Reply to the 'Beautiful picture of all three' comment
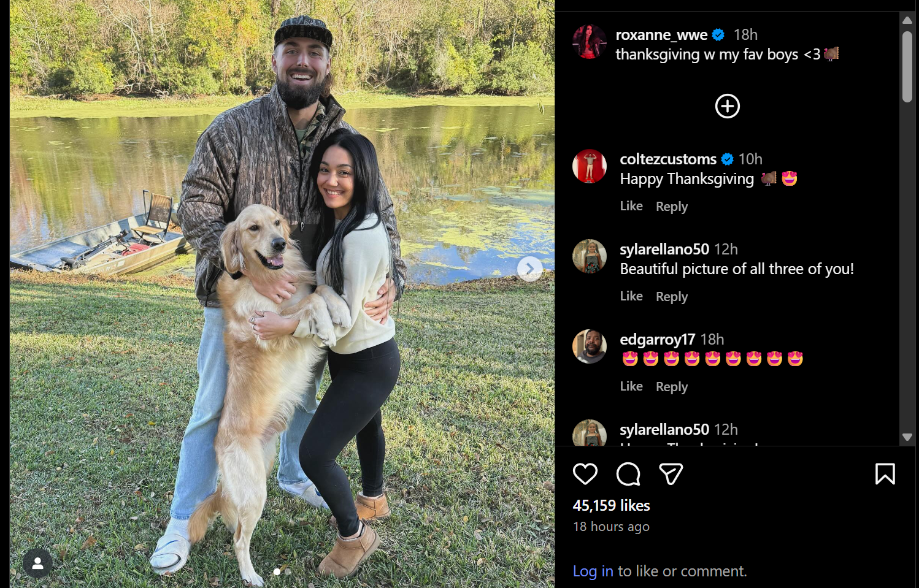 (x=672, y=297)
